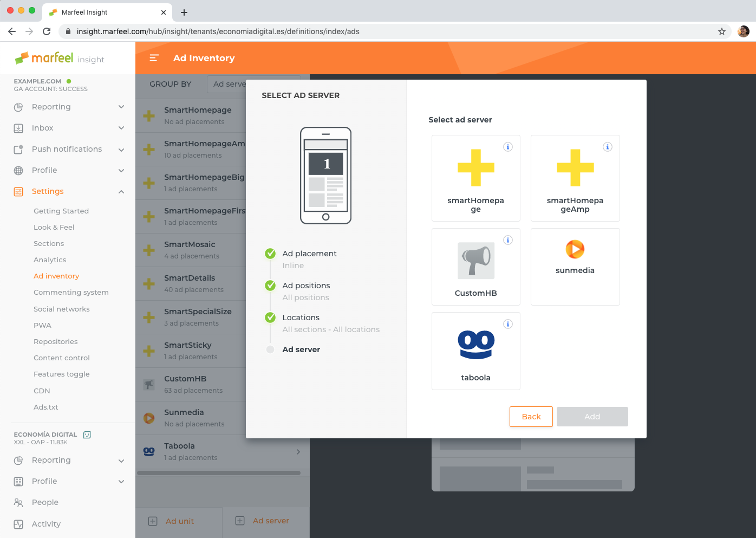
Task: Open Commenting system settings
Action: (71, 293)
